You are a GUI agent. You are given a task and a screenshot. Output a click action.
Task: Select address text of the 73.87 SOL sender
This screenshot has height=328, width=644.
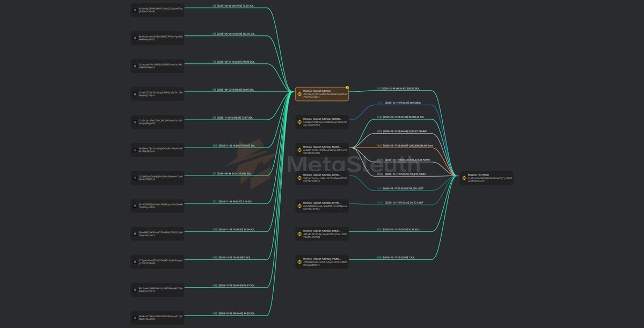click(x=160, y=122)
